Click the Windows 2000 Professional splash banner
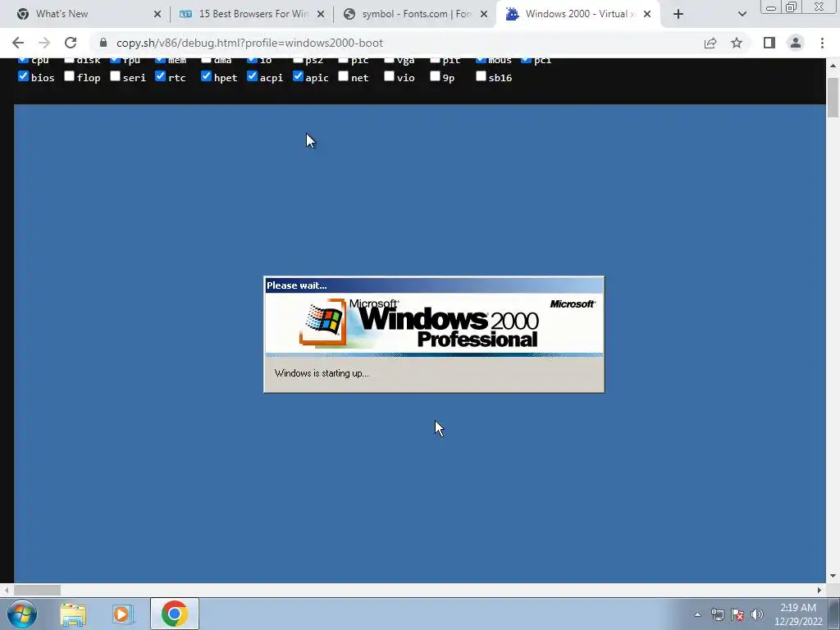The height and width of the screenshot is (630, 840). [434, 323]
